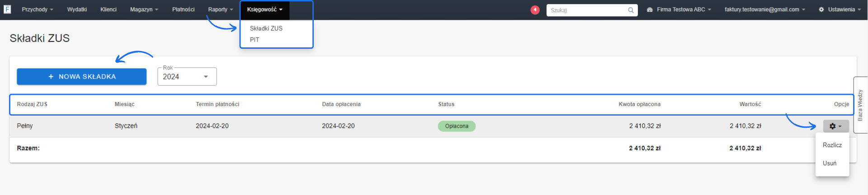This screenshot has width=868, height=195.
Task: Select PIT from the Księgowość menu
Action: coord(255,40)
